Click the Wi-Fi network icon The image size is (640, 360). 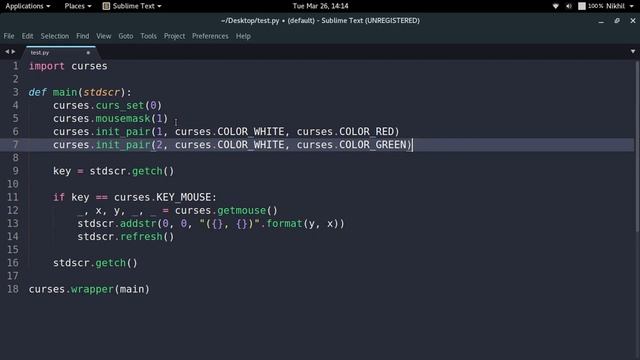click(x=556, y=6)
